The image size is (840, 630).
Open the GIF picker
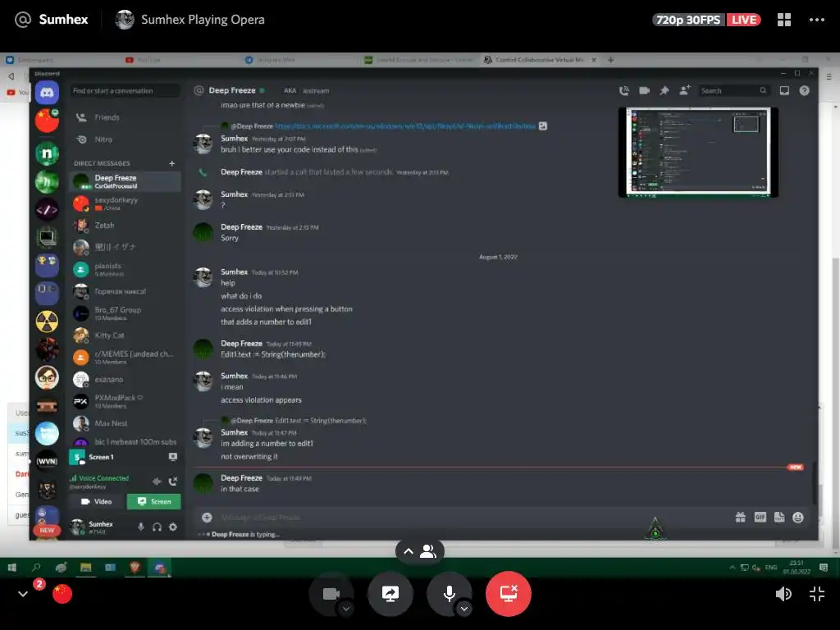point(760,517)
